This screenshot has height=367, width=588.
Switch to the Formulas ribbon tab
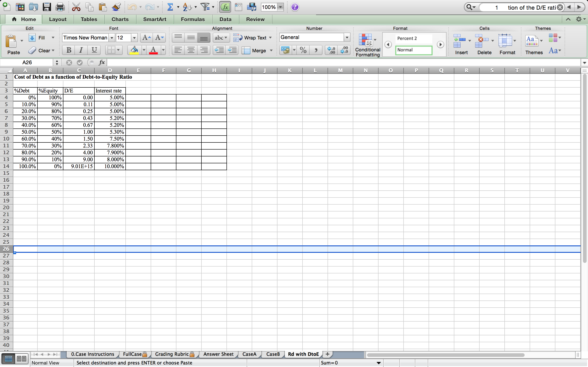click(x=192, y=19)
